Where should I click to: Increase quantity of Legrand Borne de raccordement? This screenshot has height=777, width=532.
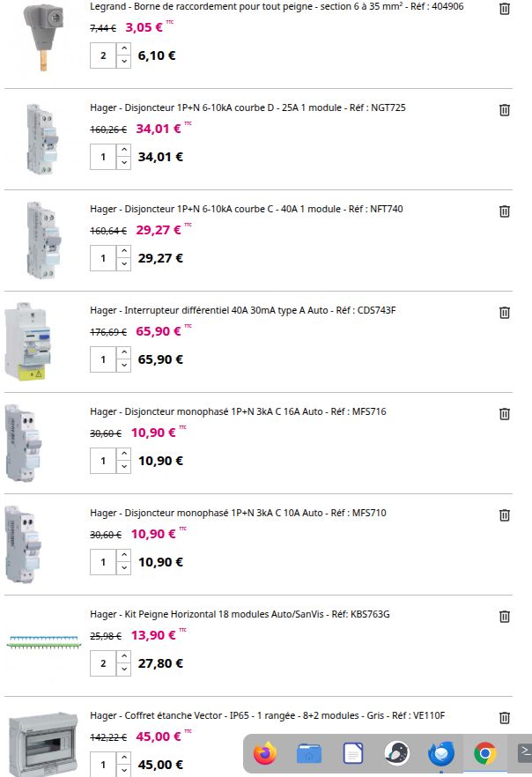124,49
